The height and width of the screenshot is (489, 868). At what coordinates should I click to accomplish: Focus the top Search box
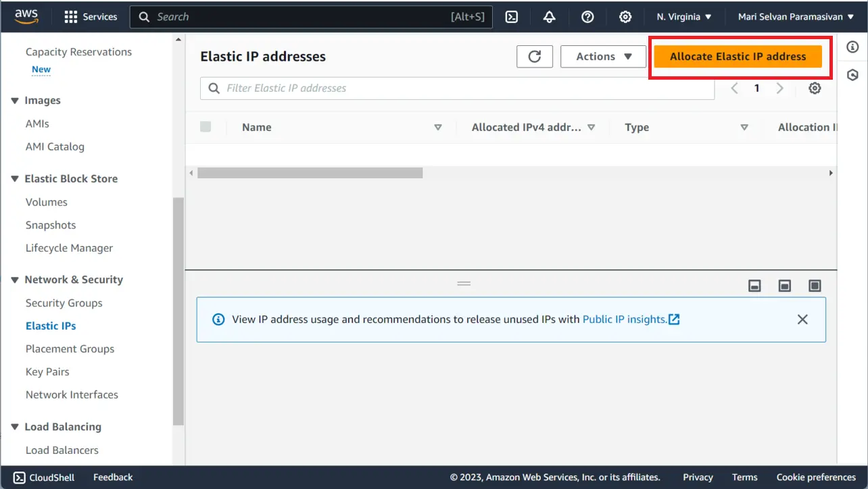coord(311,17)
